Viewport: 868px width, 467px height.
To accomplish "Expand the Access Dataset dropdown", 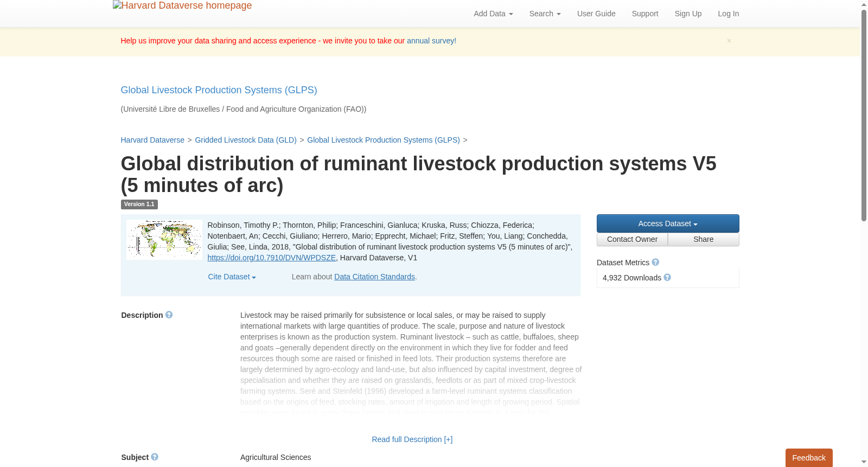I will (x=668, y=223).
